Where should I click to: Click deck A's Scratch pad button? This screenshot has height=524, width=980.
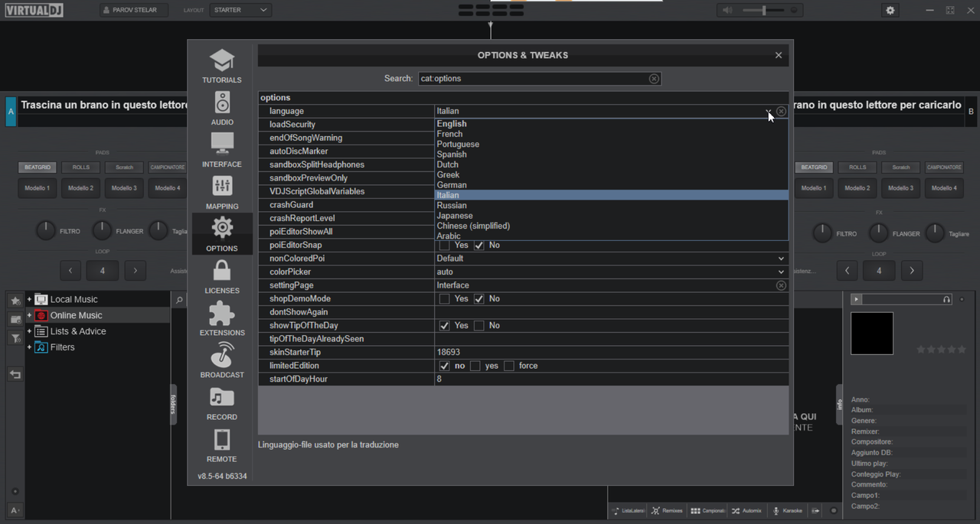coord(125,167)
